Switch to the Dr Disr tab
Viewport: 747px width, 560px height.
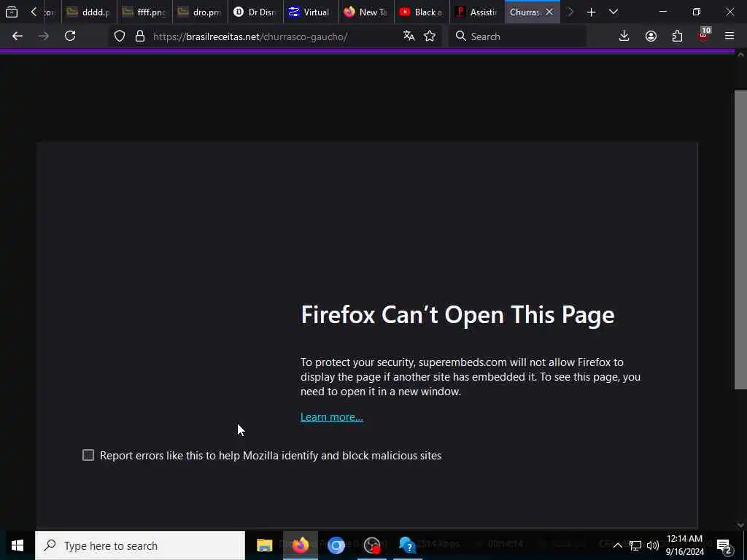(x=255, y=12)
